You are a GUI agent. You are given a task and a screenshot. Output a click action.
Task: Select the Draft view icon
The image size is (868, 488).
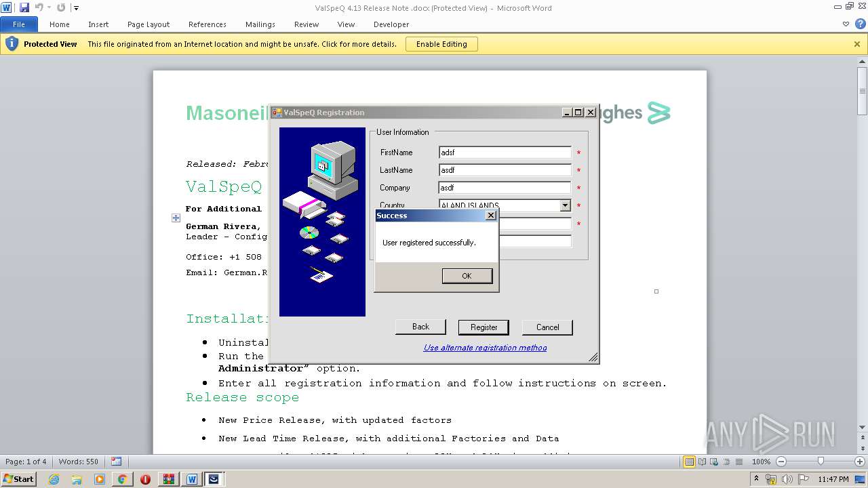738,462
